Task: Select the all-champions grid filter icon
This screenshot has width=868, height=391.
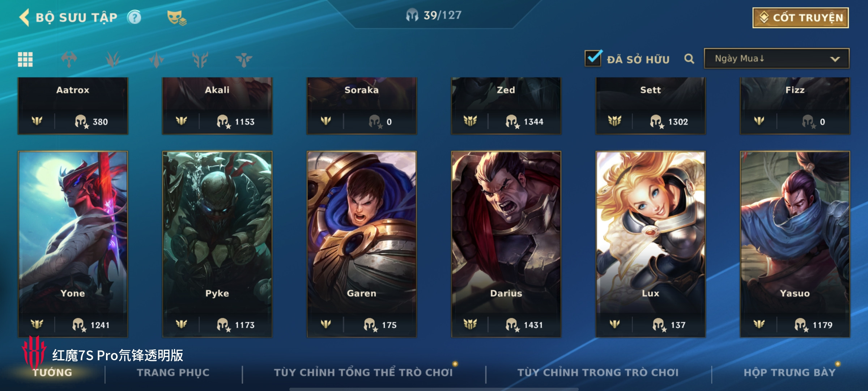Action: (25, 59)
